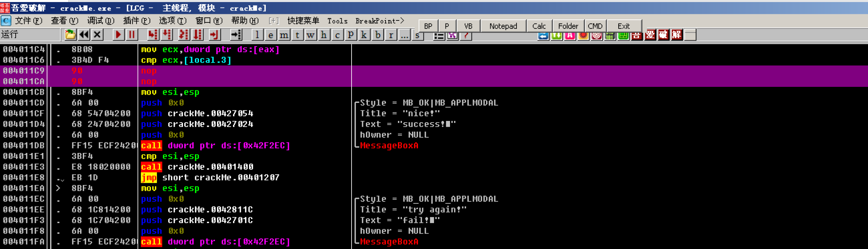Click the Trace Over toolbar icon
The image size is (868, 249).
(198, 34)
